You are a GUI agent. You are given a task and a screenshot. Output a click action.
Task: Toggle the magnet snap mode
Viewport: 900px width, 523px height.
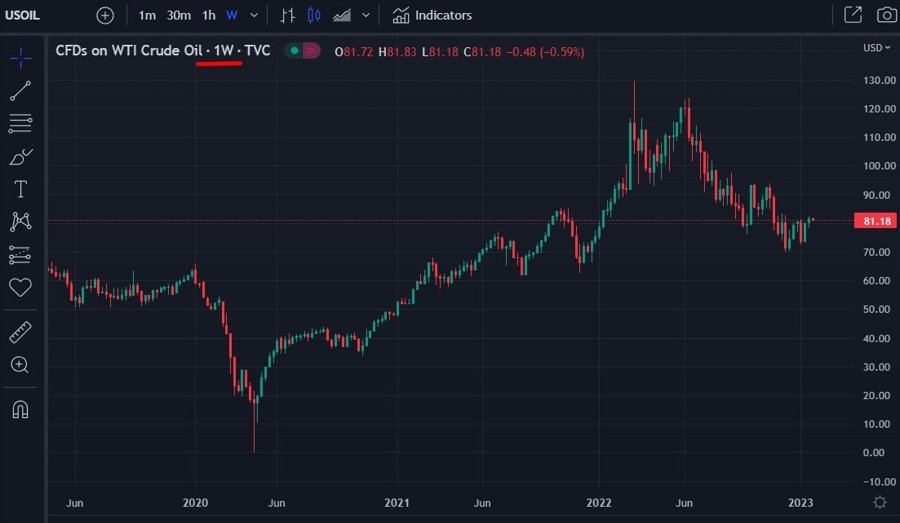coord(20,409)
